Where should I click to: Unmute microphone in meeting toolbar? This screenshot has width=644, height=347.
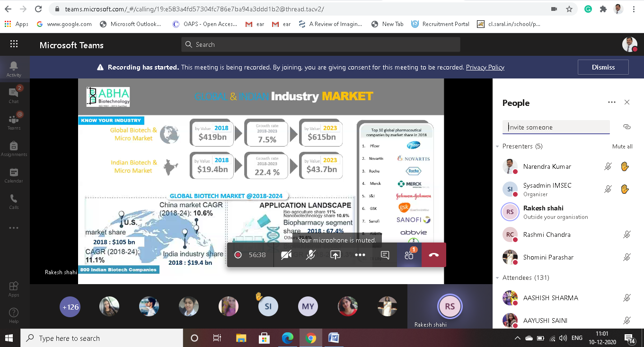tap(310, 255)
